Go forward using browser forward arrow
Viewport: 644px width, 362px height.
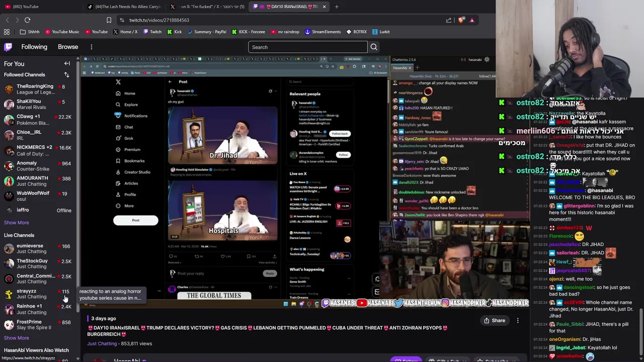17,20
